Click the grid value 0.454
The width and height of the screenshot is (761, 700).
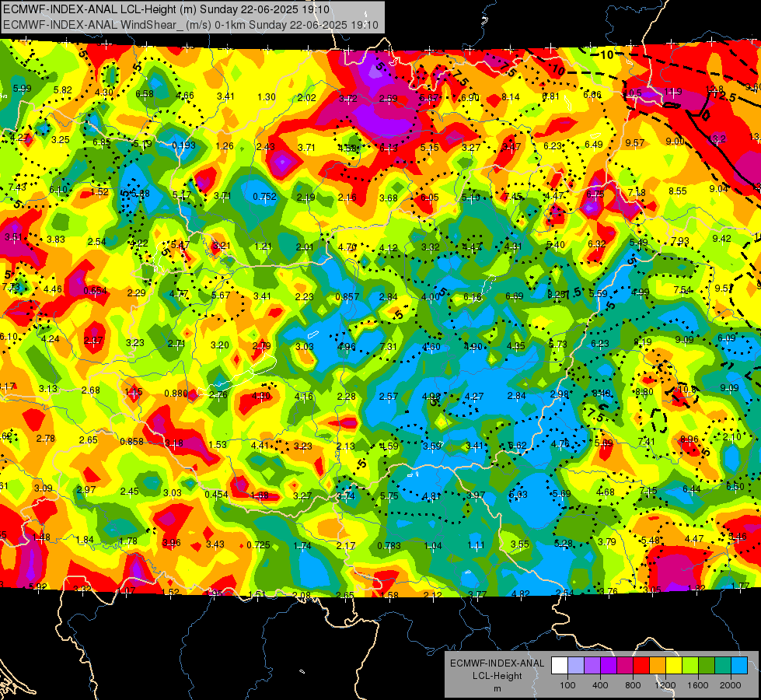216,494
